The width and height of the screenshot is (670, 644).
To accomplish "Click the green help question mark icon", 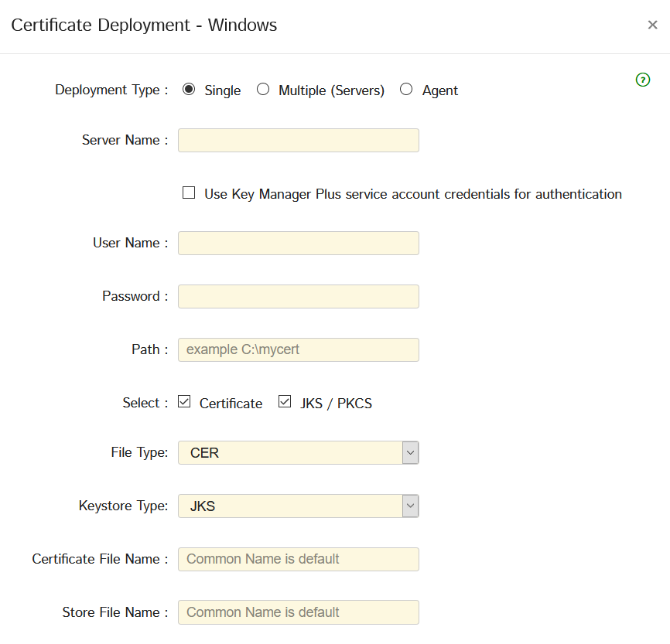I will coord(642,80).
